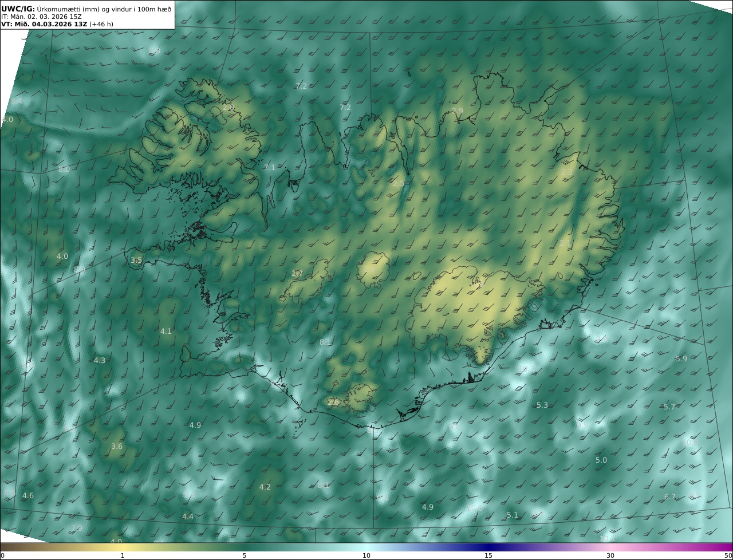Click the title 'UWC/IG: Úrkomumætti (mm)' header line
The width and height of the screenshot is (733, 560).
(x=86, y=9)
